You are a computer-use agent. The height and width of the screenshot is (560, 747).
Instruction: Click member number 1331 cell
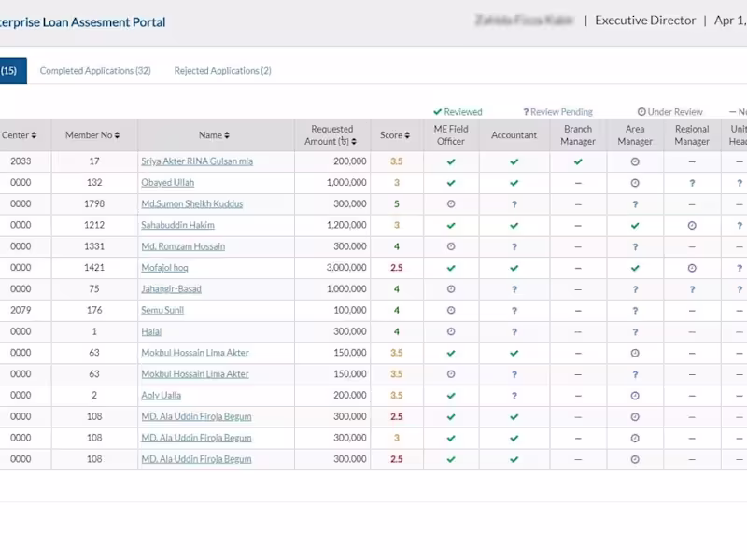coord(94,246)
